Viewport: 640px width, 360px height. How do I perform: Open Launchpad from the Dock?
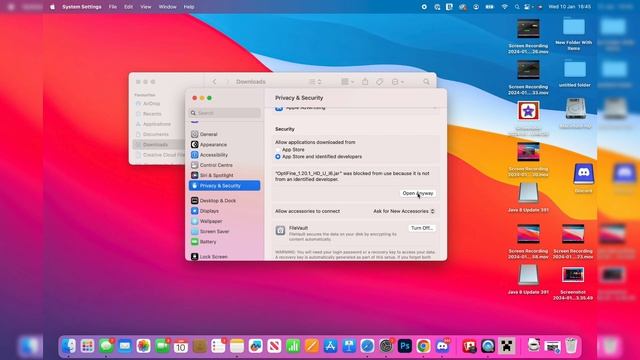87,346
